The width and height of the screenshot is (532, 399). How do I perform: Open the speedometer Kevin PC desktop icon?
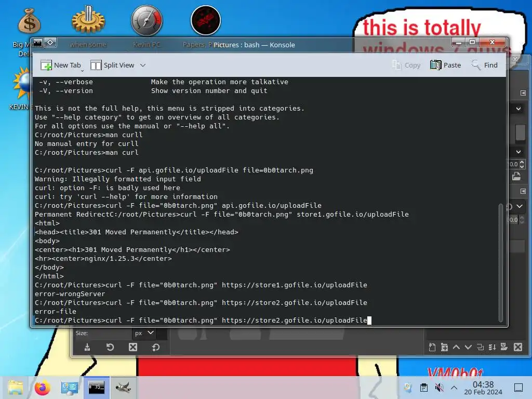[x=147, y=20]
